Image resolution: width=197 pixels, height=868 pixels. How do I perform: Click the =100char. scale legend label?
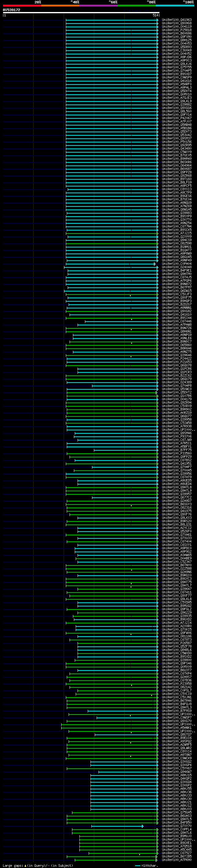[150, 865]
